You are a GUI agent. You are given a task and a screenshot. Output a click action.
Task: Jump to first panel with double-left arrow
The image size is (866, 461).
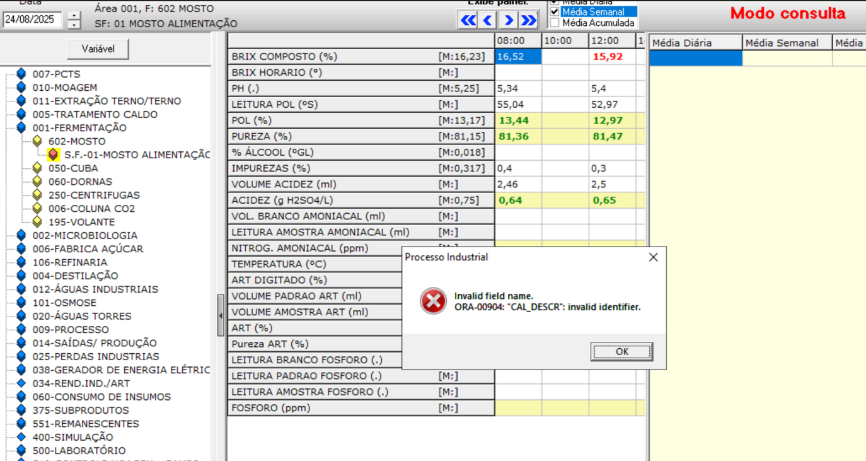tap(468, 20)
